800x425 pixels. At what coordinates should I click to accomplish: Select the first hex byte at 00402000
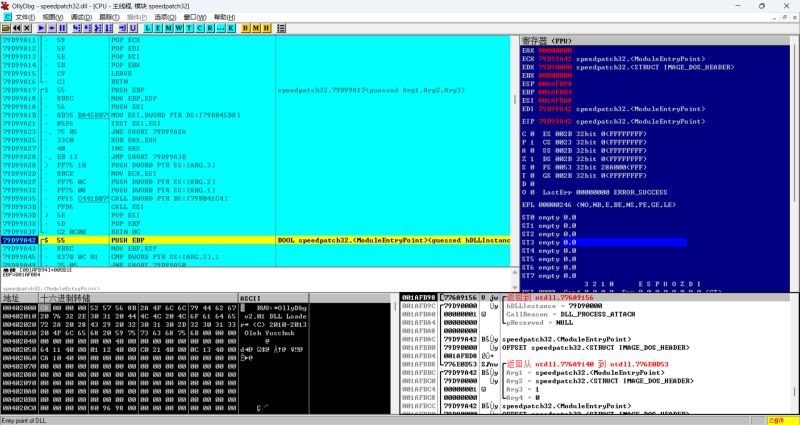44,308
